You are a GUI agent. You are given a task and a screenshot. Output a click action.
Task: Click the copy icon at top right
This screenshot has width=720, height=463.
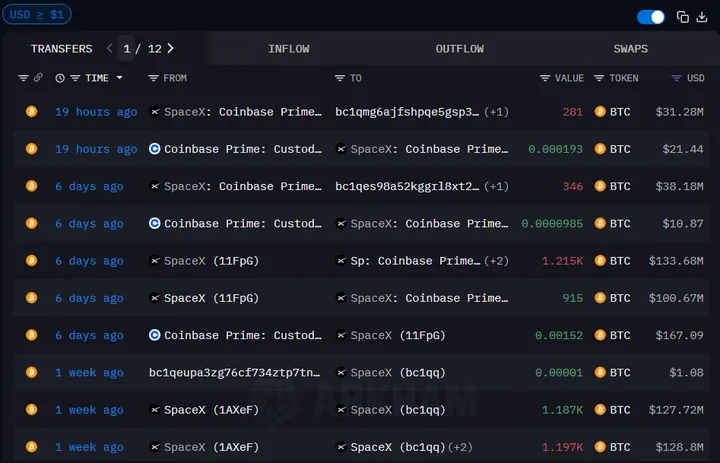pyautogui.click(x=683, y=17)
